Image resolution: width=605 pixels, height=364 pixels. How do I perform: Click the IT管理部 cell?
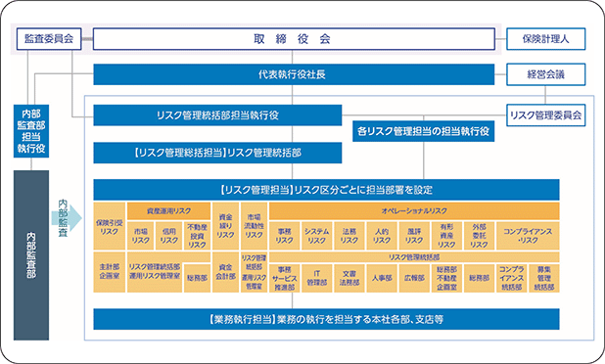[316, 278]
